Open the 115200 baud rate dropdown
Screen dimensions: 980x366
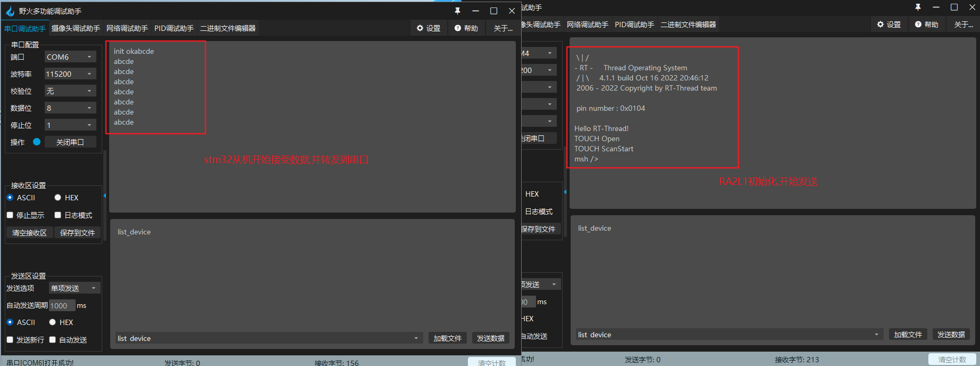click(x=70, y=74)
